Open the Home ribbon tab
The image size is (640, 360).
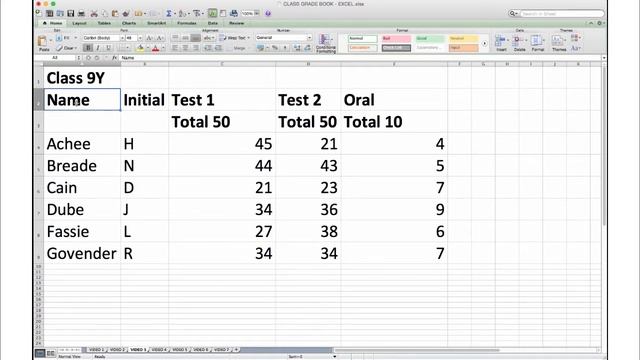tap(53, 23)
